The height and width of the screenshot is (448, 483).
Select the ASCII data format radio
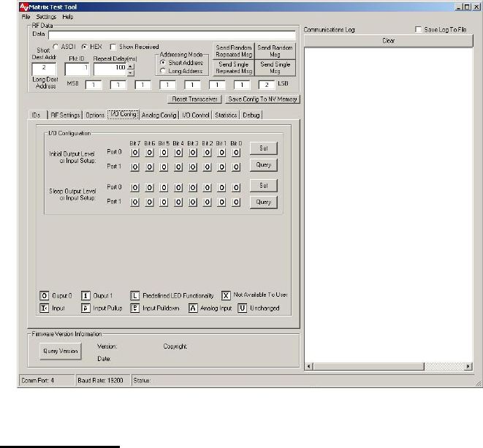(56, 47)
